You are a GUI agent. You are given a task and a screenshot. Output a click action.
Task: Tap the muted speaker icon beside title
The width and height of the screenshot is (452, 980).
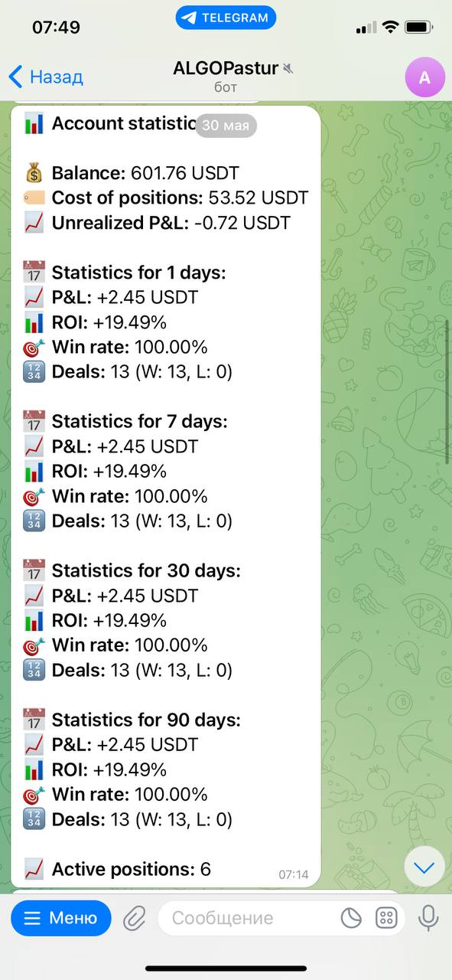pos(288,68)
